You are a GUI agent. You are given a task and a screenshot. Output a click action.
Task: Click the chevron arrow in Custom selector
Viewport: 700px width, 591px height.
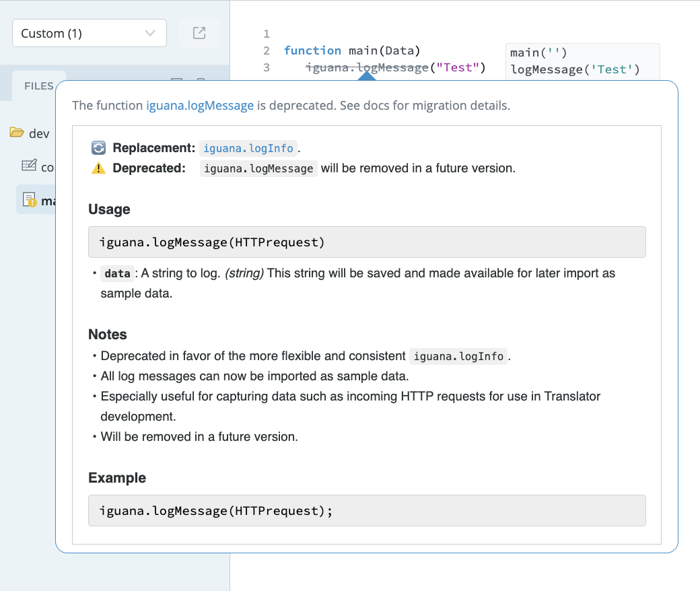click(150, 33)
